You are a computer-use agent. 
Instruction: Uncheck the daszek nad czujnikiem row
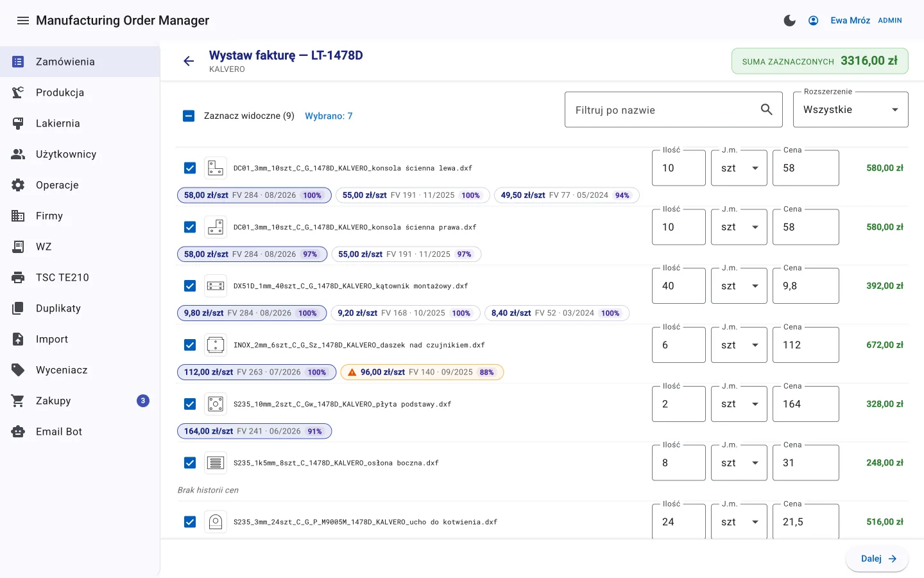click(x=190, y=345)
